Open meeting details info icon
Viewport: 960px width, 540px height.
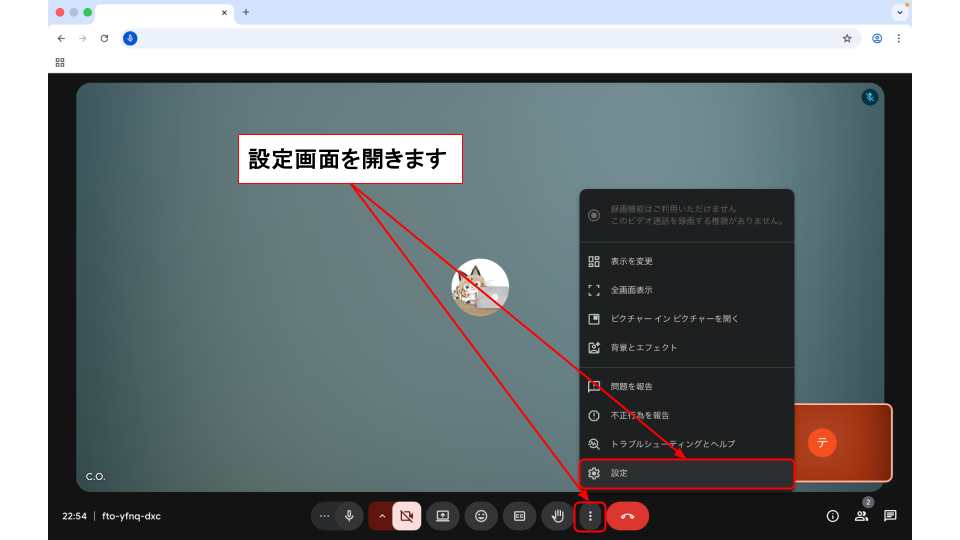point(832,516)
